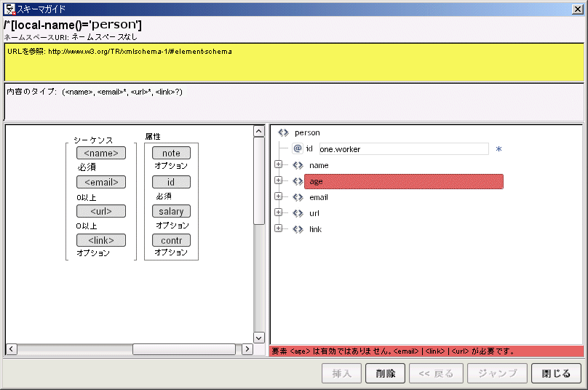Click the vertical scrollbar down arrow
This screenshot has width=588, height=390.
(259, 338)
